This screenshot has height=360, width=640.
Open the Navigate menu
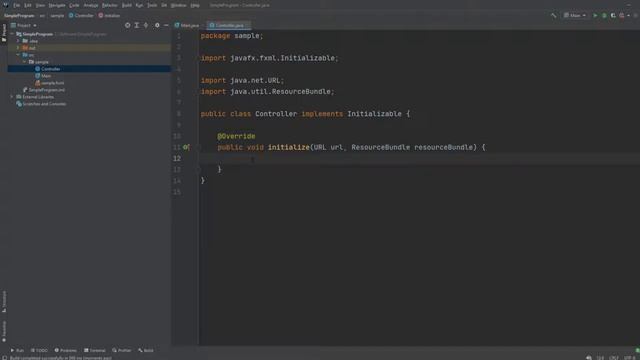pyautogui.click(x=57, y=5)
